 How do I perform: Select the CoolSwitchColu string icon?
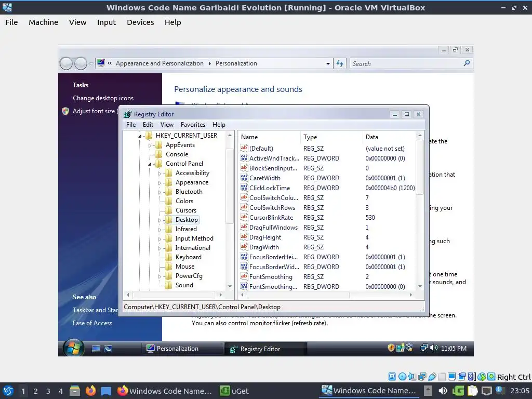244,197
